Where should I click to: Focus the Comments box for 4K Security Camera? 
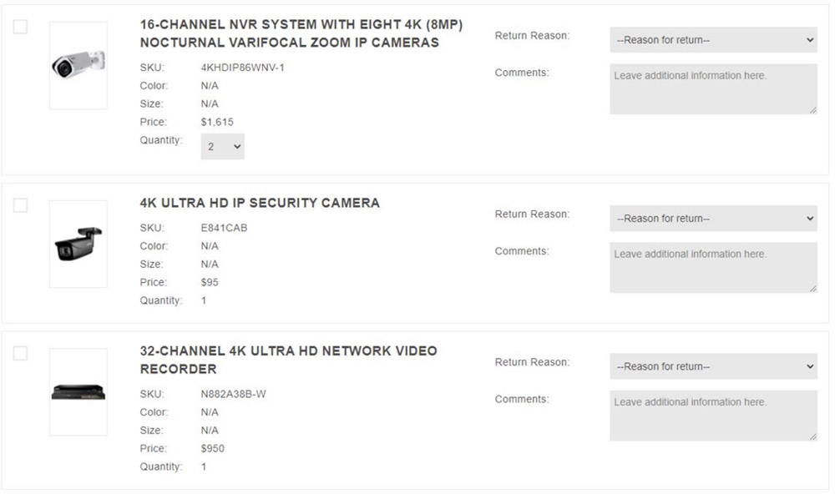(x=714, y=267)
